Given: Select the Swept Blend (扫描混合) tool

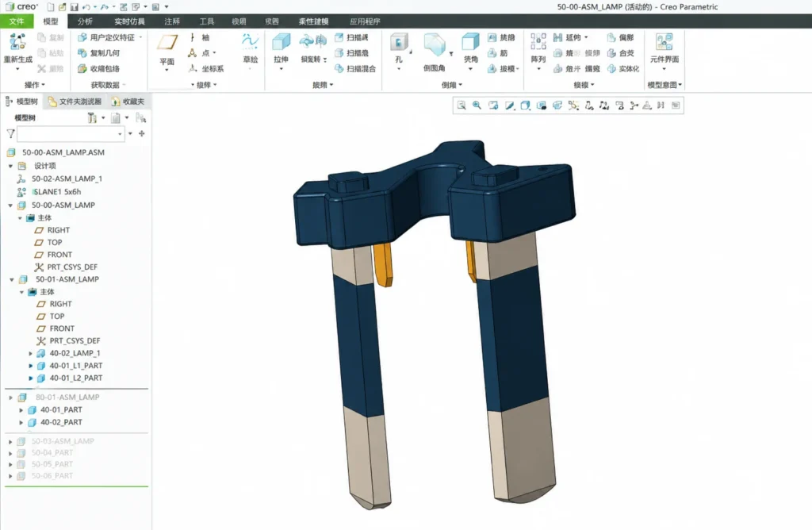Looking at the screenshot, I should point(355,68).
